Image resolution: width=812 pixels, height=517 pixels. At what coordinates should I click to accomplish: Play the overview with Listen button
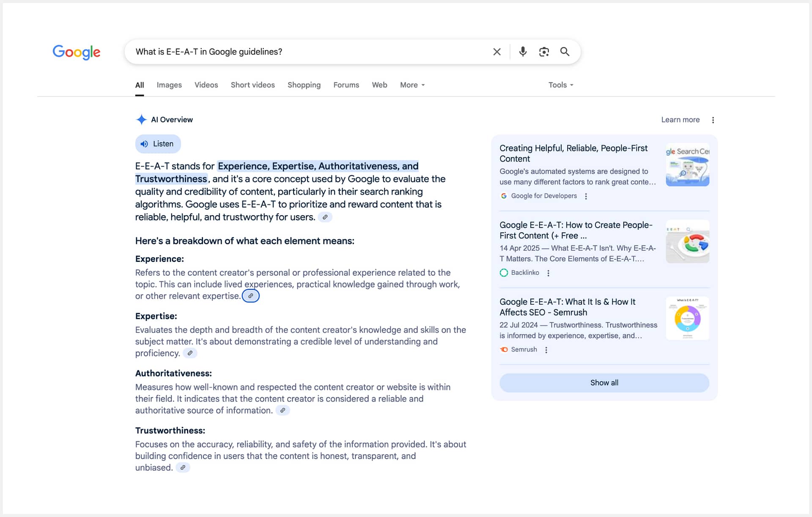pyautogui.click(x=158, y=144)
